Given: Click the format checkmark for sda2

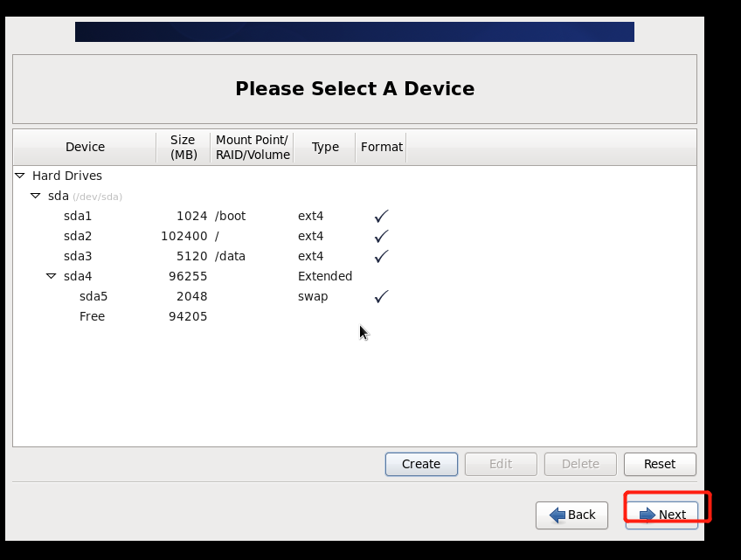Looking at the screenshot, I should click(381, 236).
